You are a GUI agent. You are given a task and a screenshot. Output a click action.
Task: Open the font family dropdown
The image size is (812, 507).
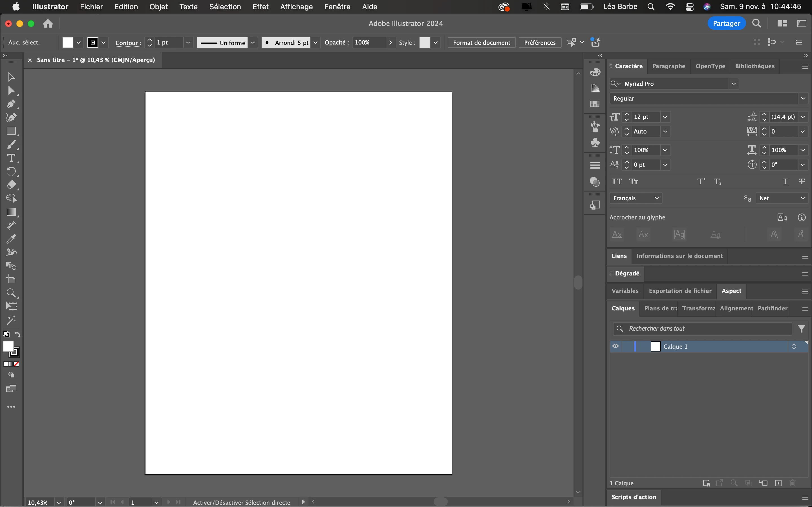(x=734, y=84)
